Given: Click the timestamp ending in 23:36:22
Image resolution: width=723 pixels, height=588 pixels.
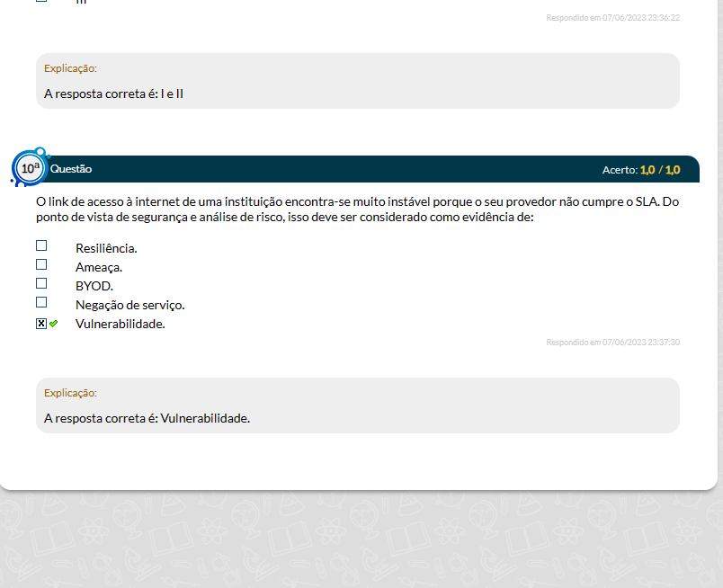Looking at the screenshot, I should point(612,17).
